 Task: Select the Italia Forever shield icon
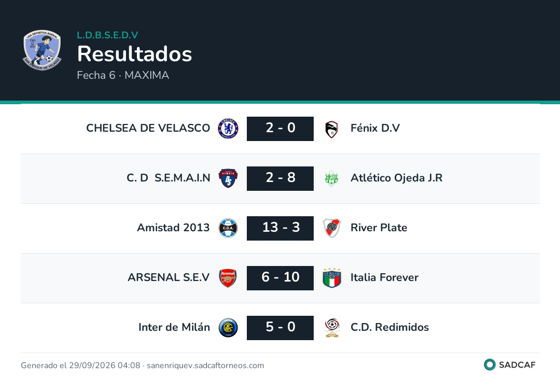tap(332, 278)
